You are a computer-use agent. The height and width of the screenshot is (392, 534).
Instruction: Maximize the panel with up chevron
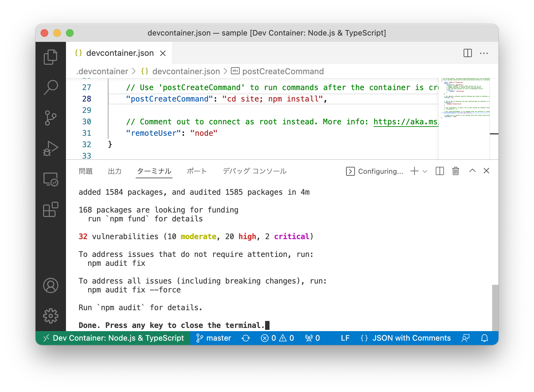(472, 171)
